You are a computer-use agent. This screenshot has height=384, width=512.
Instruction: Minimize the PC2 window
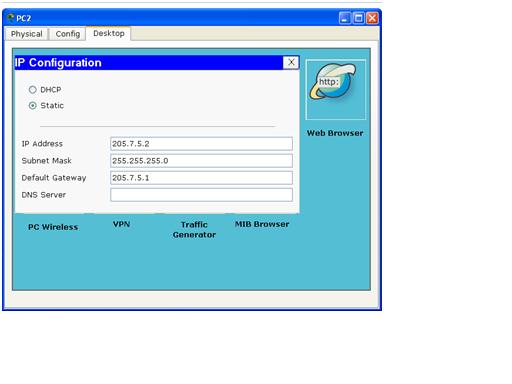click(x=345, y=18)
